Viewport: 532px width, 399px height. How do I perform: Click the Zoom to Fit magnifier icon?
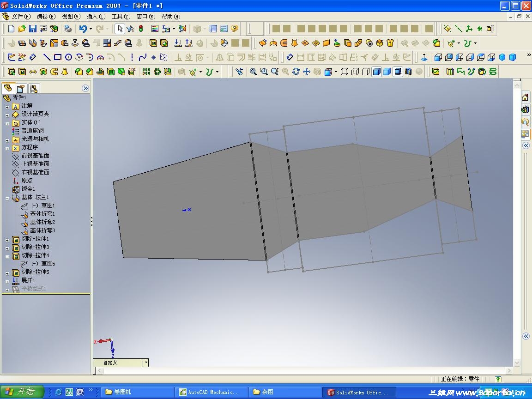point(253,72)
